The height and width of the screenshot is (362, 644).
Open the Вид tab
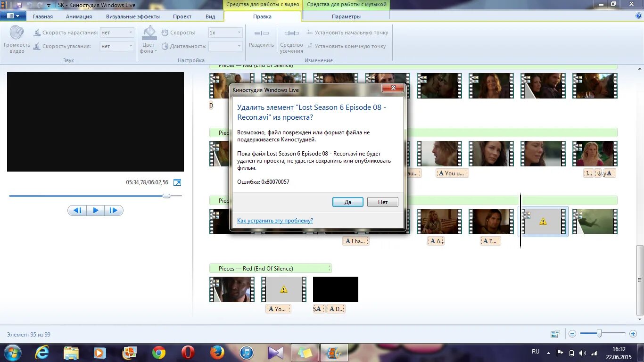click(210, 16)
